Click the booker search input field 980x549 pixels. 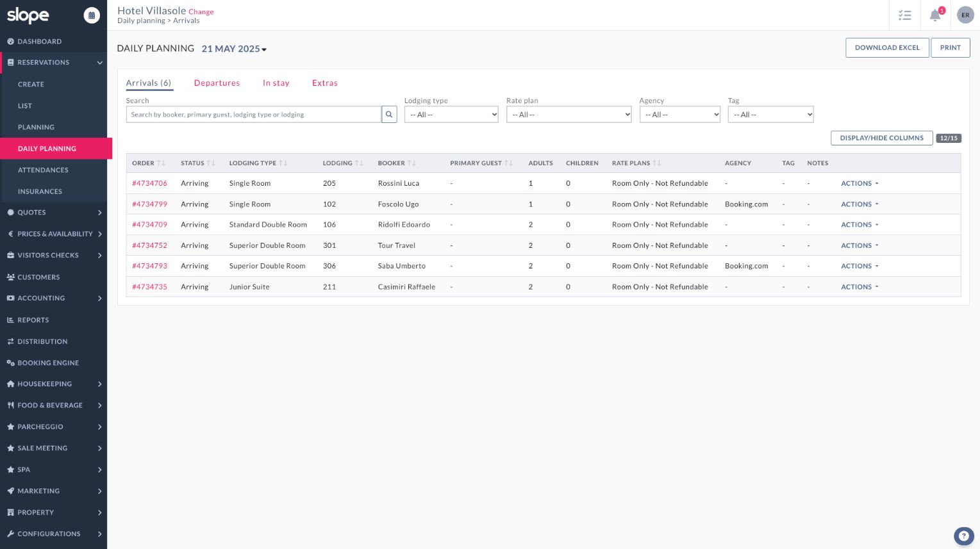253,115
